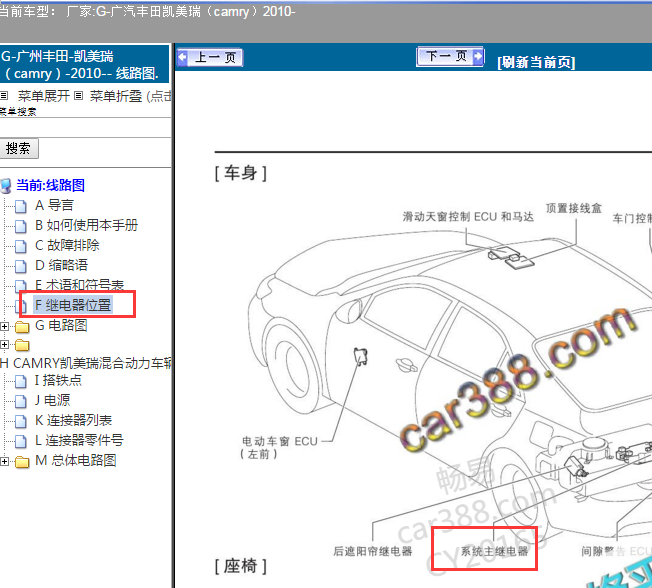This screenshot has height=588, width=652.
Task: Click section heading [ 座椅 ]
Action: tap(240, 566)
